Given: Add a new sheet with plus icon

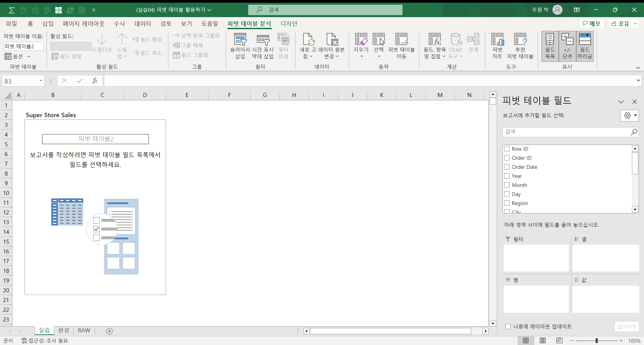Looking at the screenshot, I should click(x=109, y=331).
